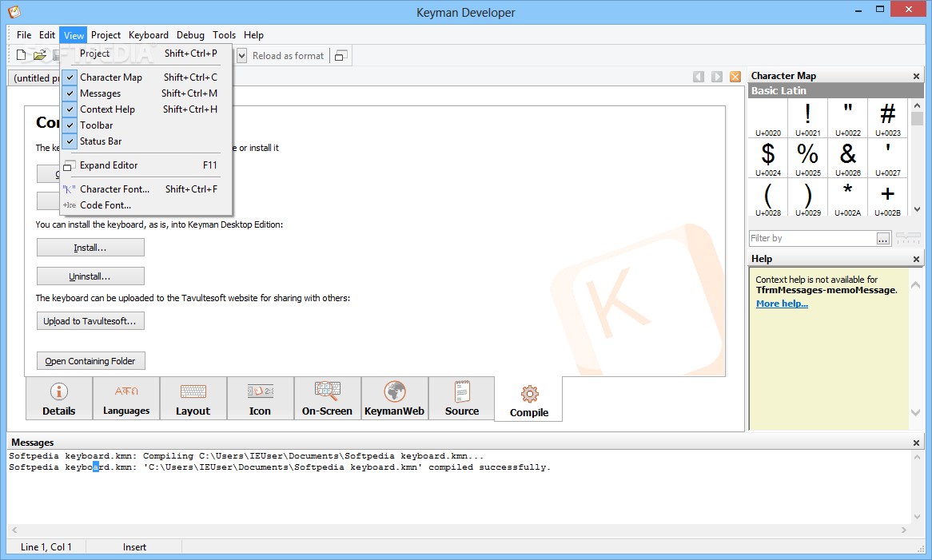Click Character Map scrollbar up arrow
This screenshot has width=932, height=560.
click(x=917, y=105)
